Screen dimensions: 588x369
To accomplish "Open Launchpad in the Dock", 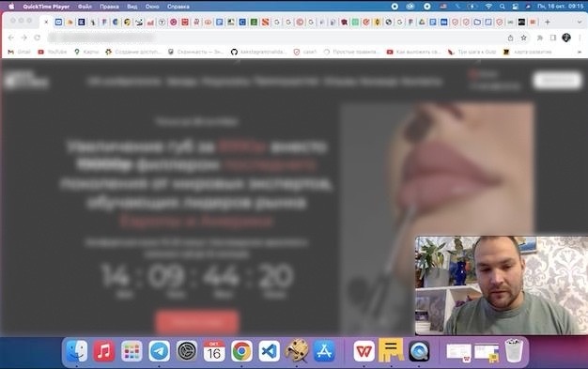I will [x=132, y=351].
